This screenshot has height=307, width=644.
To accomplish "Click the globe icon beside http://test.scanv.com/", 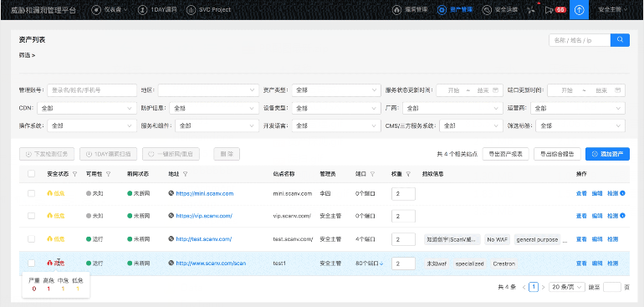I will (x=171, y=238).
